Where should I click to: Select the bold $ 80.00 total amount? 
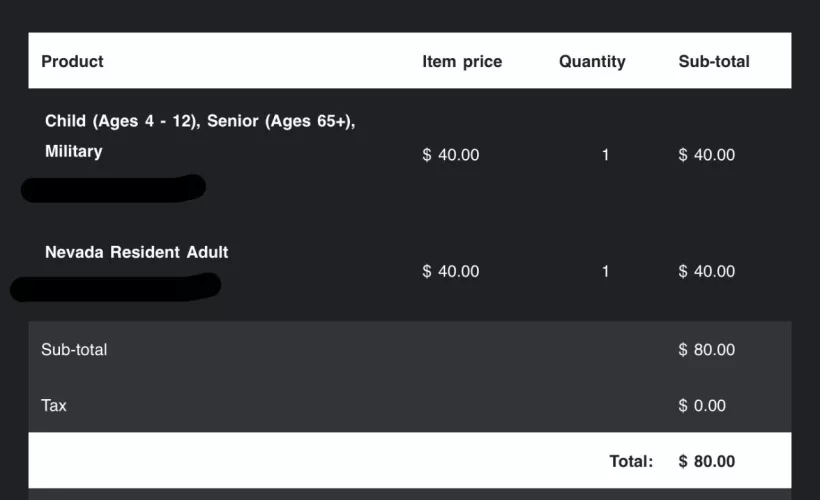(x=706, y=461)
